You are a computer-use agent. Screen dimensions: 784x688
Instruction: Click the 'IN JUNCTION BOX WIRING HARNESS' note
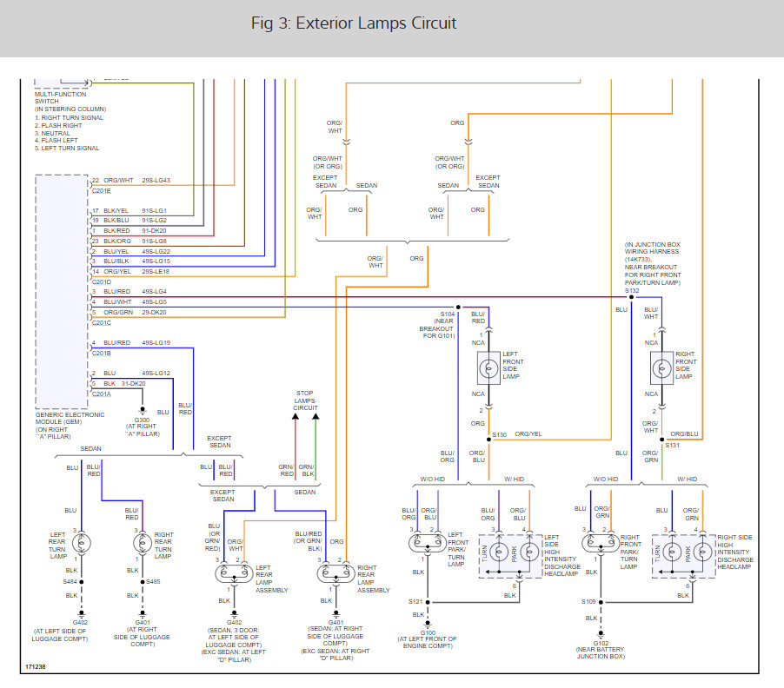(653, 263)
